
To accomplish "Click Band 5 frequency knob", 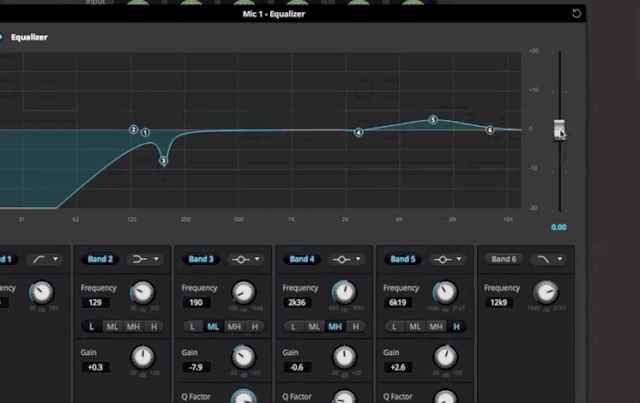I will [x=445, y=292].
